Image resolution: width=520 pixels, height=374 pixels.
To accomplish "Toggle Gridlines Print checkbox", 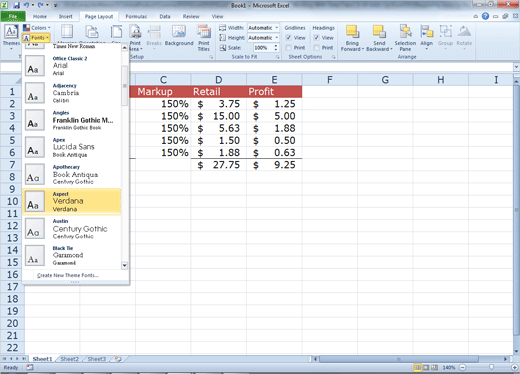I will coord(289,48).
